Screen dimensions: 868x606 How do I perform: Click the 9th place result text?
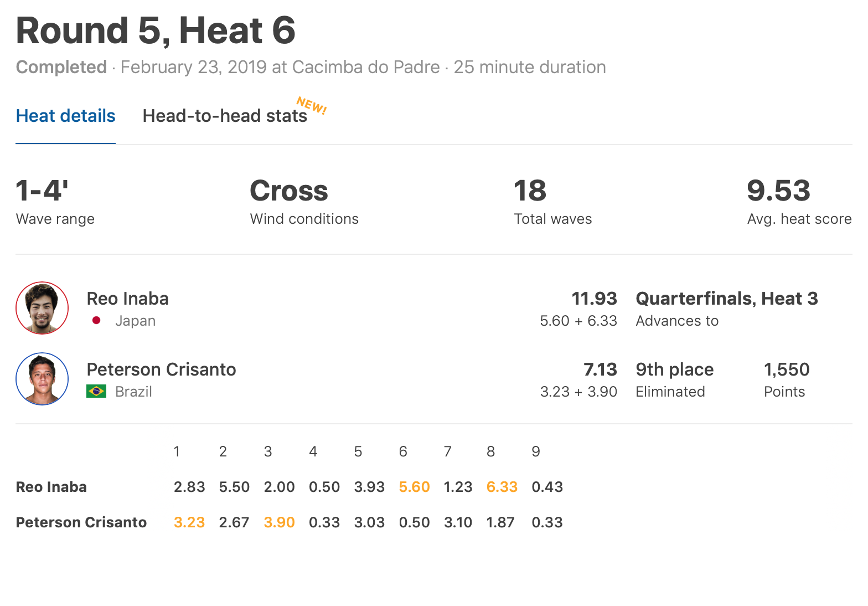coord(674,369)
